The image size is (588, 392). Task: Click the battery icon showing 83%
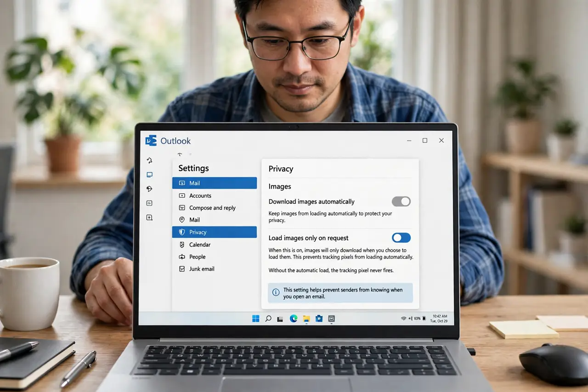424,318
